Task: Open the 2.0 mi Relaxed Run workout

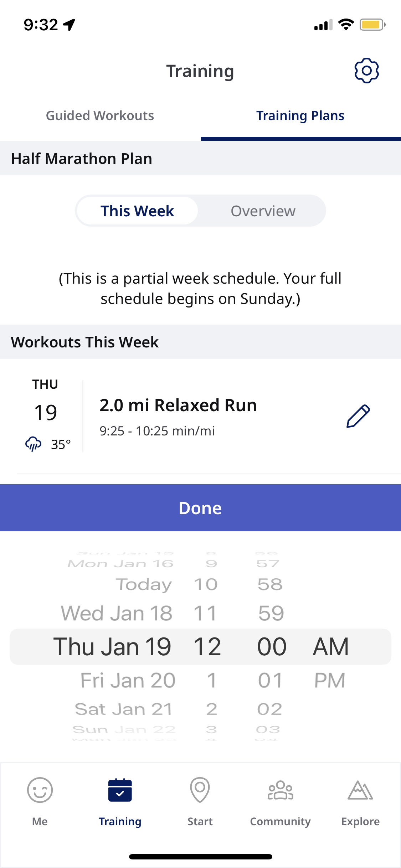Action: pyautogui.click(x=178, y=405)
